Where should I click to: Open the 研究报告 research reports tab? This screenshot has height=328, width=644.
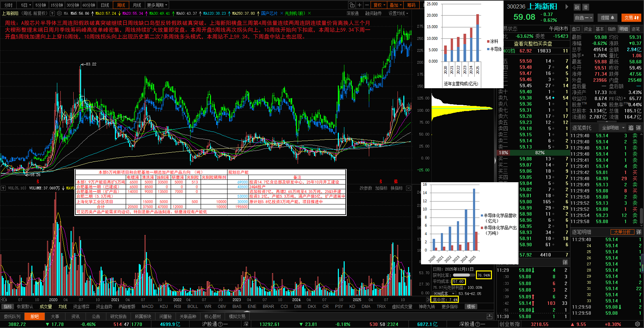pos(118,316)
